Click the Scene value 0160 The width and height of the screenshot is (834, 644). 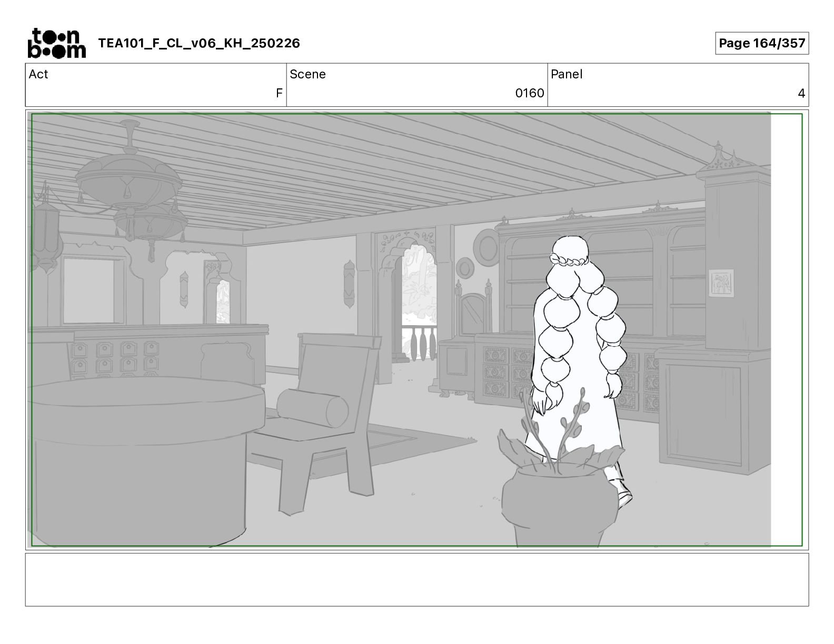529,93
